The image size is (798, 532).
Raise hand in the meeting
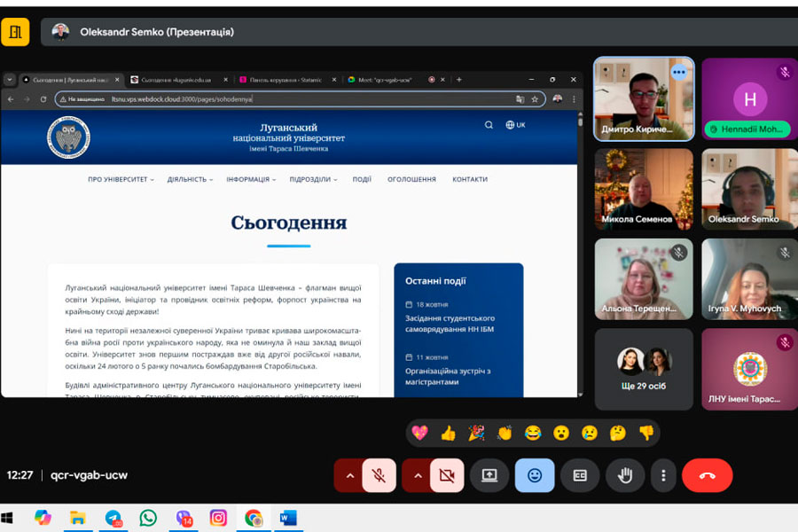pos(625,475)
